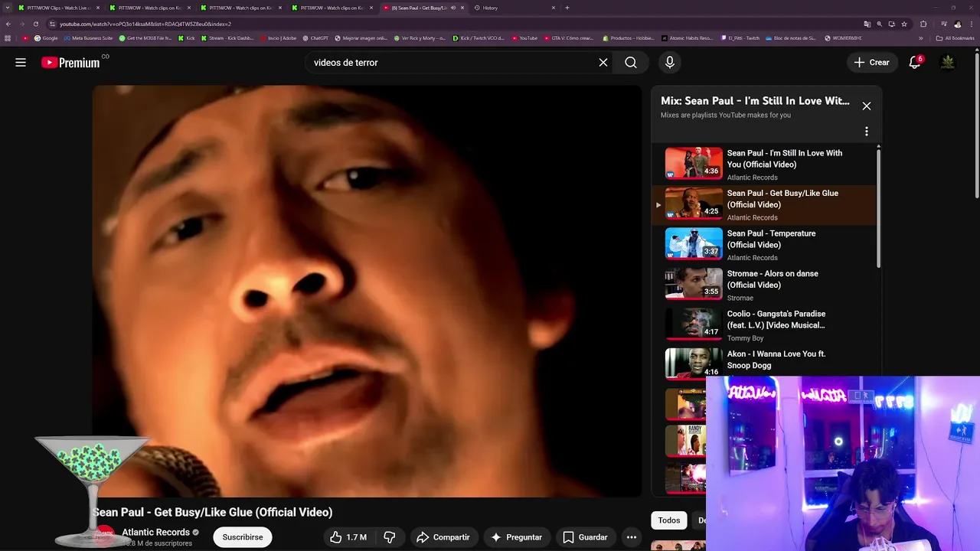Go back in browser history
The width and height of the screenshot is (980, 551).
click(x=8, y=24)
